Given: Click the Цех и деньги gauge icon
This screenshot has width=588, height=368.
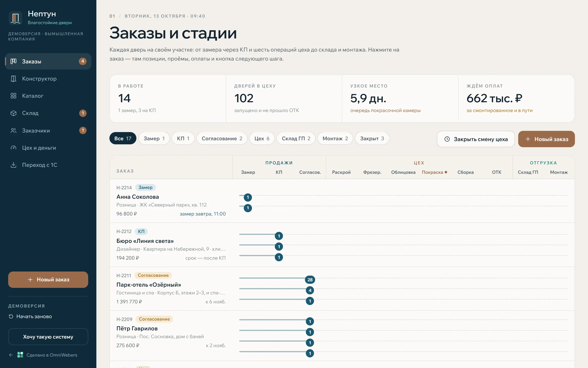Looking at the screenshot, I should tap(14, 148).
